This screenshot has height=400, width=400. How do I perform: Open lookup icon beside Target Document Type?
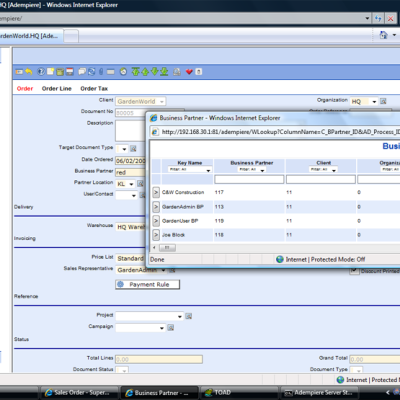point(133,148)
